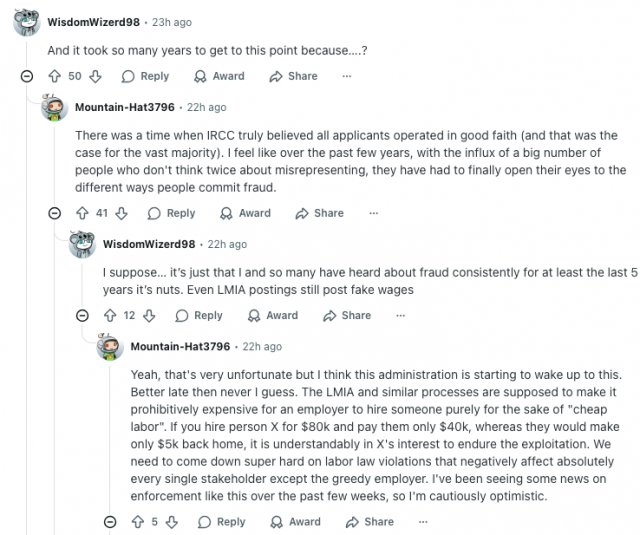Upvote the comment with 5 points
The height and width of the screenshot is (535, 640).
pyautogui.click(x=139, y=521)
